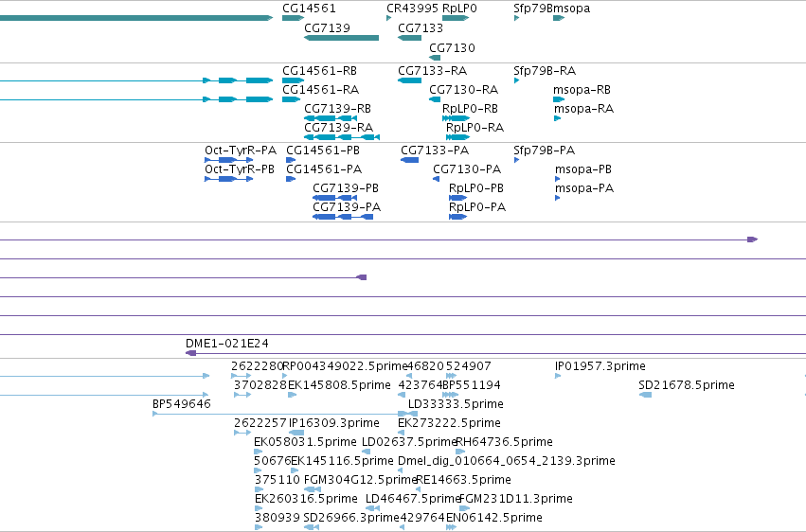Select the BP549646 EST label
This screenshot has height=532, width=806.
point(182,403)
